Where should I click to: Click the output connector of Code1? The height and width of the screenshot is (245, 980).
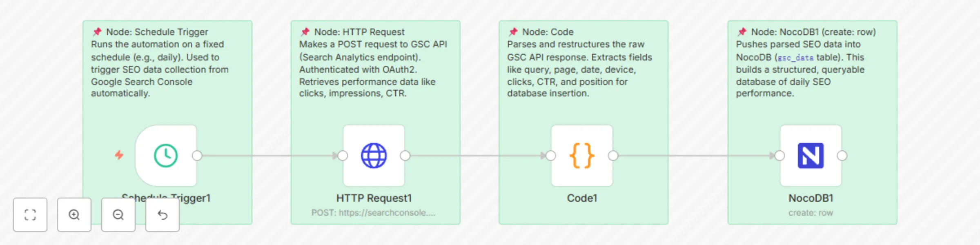(x=612, y=155)
